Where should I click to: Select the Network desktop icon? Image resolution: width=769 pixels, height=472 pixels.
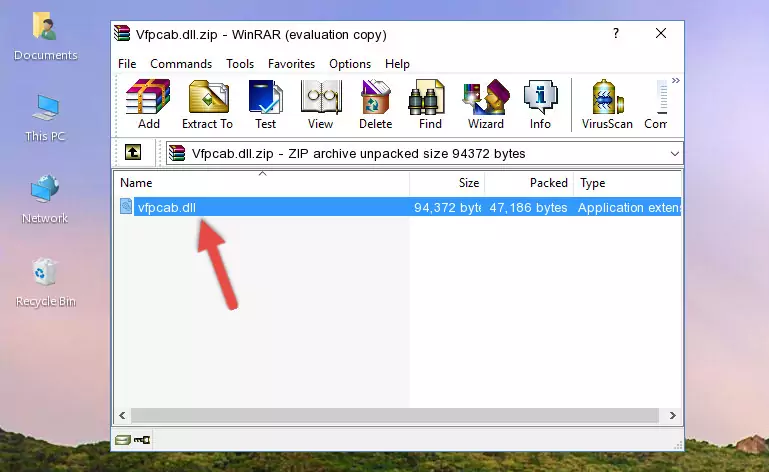tap(45, 200)
